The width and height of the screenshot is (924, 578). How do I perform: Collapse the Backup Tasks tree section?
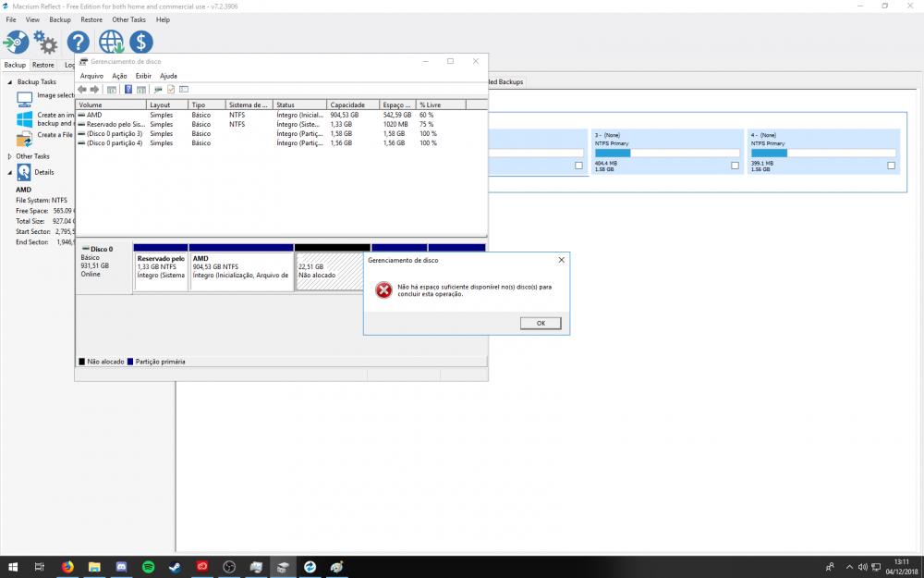(x=10, y=81)
